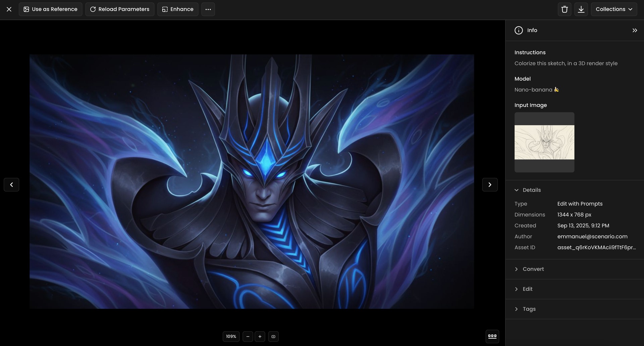Switch to the Info tab
Viewport: 644px width, 346px height.
pos(526,30)
